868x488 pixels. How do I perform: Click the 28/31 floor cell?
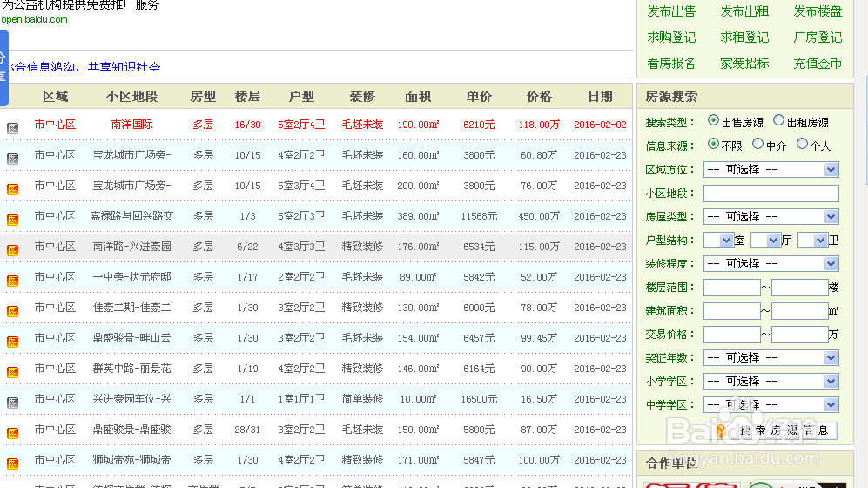coord(247,430)
